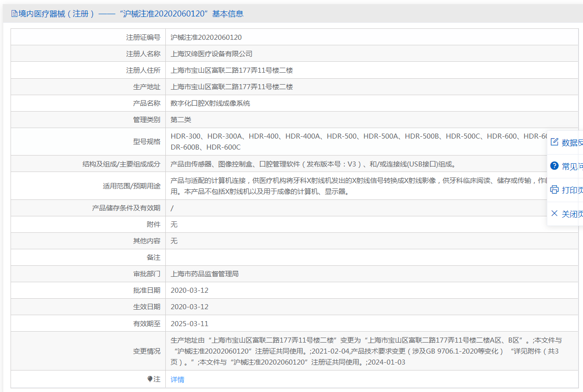Click the 打印页 label in floating panel
583x392 pixels.
pos(572,190)
